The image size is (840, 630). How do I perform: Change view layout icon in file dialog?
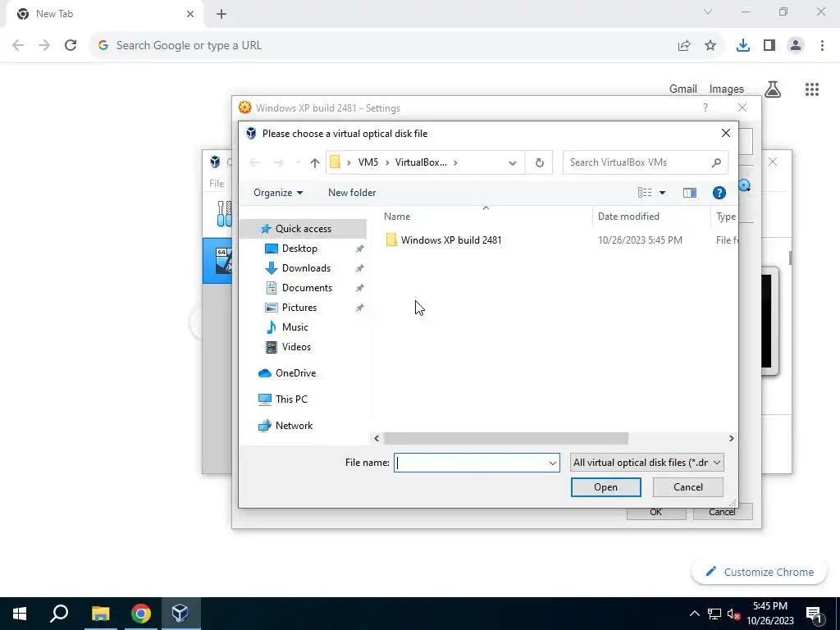tap(645, 193)
